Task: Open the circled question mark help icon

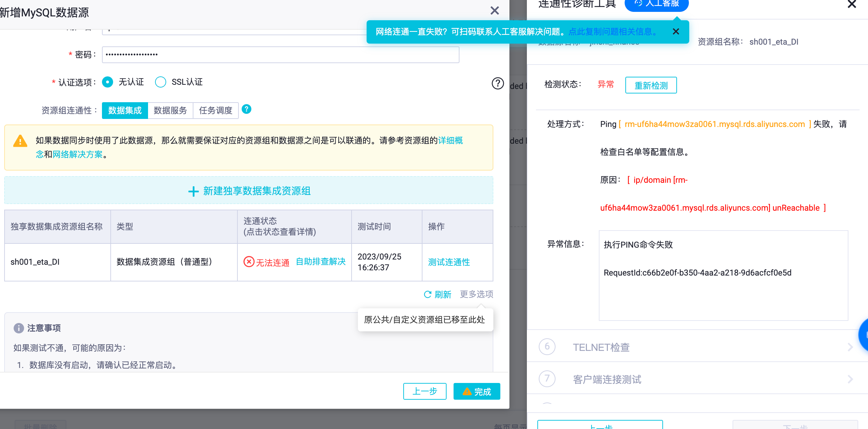Action: pyautogui.click(x=498, y=83)
